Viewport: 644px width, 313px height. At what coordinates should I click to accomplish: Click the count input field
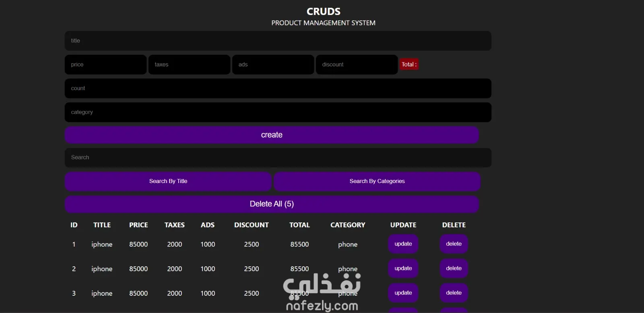[278, 88]
